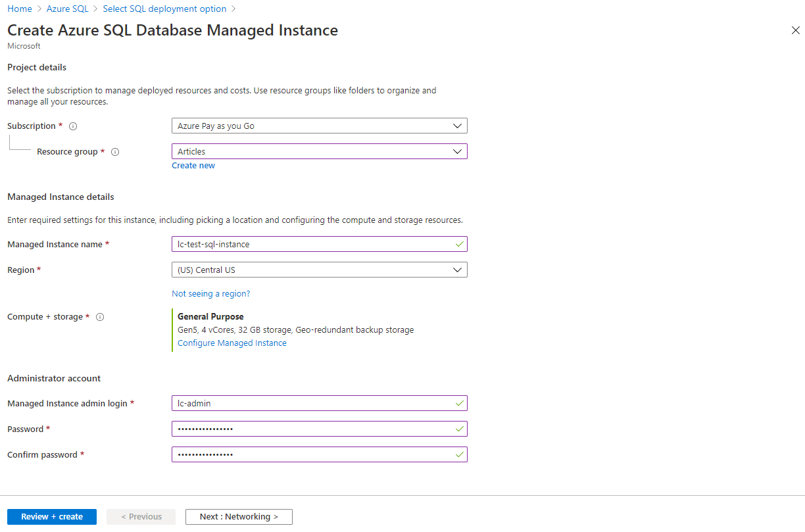The image size is (805, 532).
Task: Click the Not seeing a region link
Action: pyautogui.click(x=210, y=293)
